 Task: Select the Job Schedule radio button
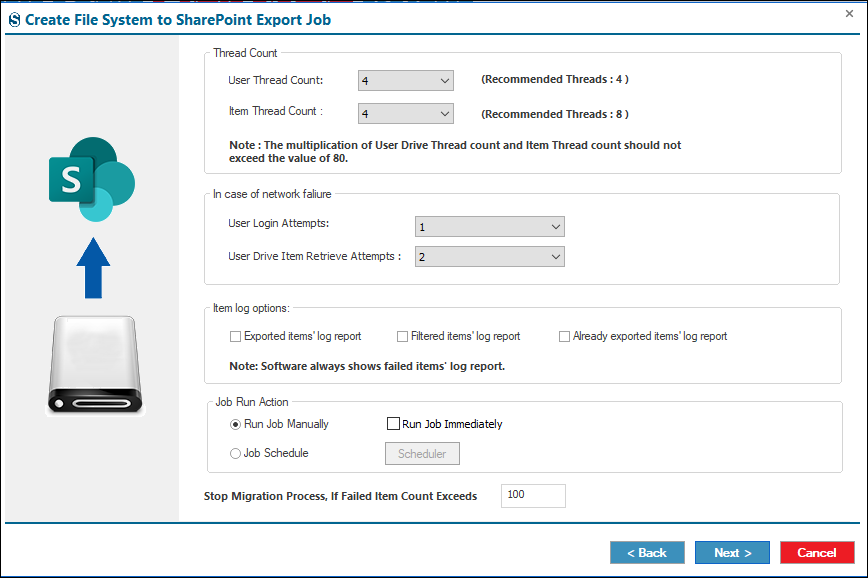[x=235, y=453]
